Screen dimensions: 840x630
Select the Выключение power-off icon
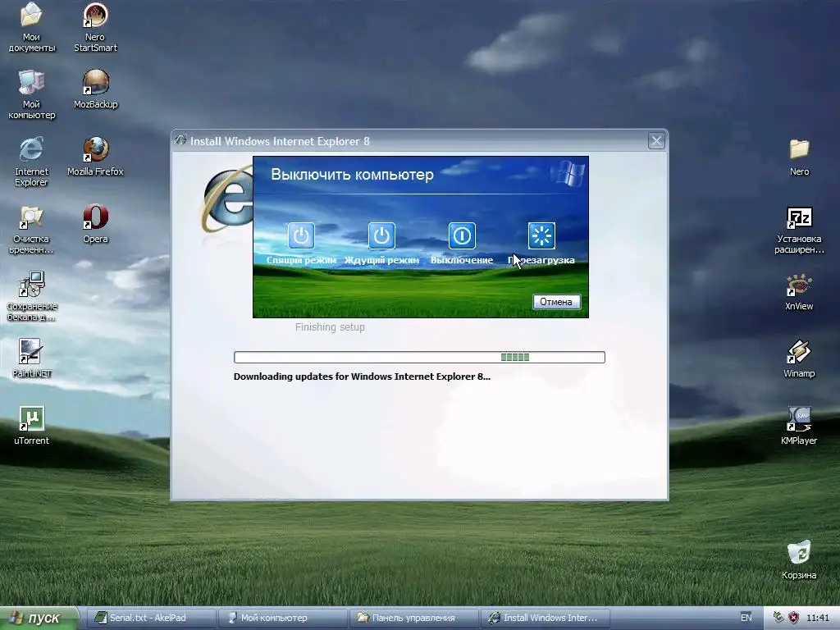tap(462, 235)
